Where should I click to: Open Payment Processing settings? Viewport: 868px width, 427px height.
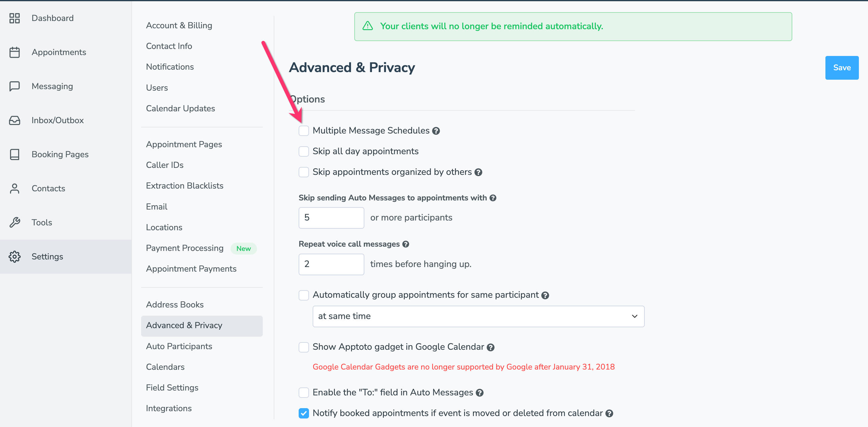(185, 248)
